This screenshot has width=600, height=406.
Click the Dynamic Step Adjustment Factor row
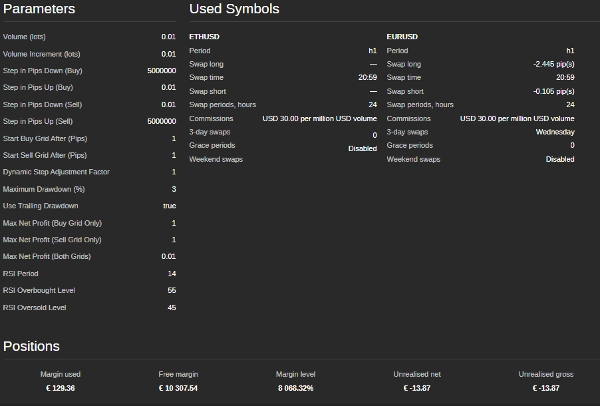pyautogui.click(x=90, y=172)
